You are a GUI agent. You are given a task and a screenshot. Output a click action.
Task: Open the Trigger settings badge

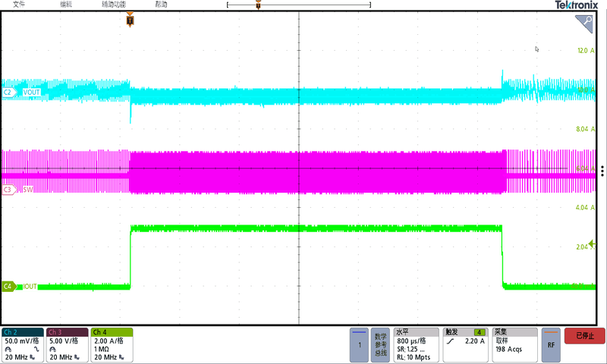click(466, 345)
